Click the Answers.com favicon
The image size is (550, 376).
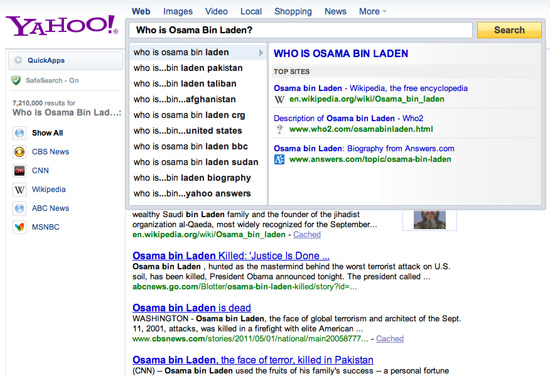click(x=279, y=160)
